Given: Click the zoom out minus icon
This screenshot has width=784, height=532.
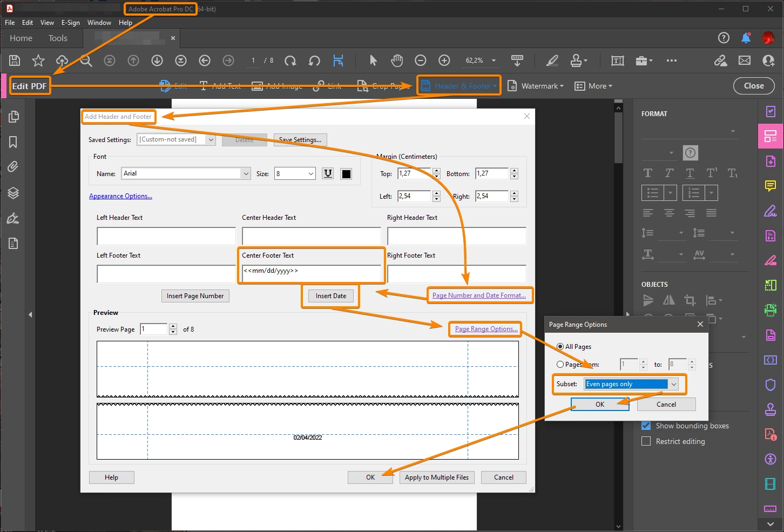Looking at the screenshot, I should [421, 60].
